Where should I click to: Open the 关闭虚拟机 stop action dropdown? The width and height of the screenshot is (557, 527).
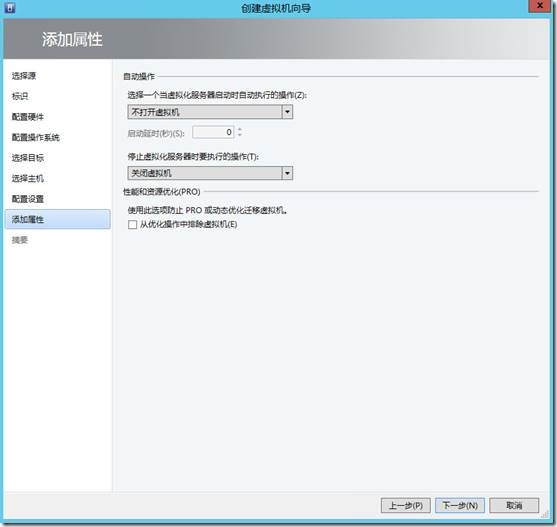(x=210, y=173)
